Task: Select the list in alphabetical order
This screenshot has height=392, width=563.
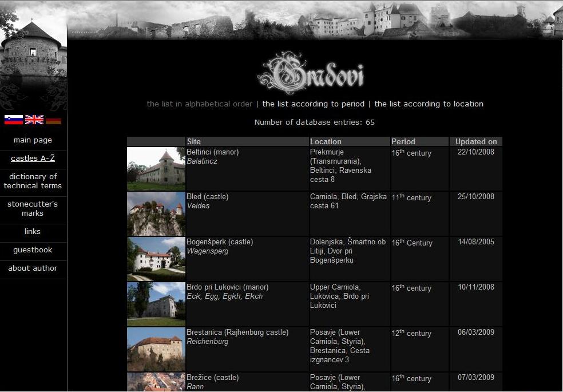Action: point(199,104)
